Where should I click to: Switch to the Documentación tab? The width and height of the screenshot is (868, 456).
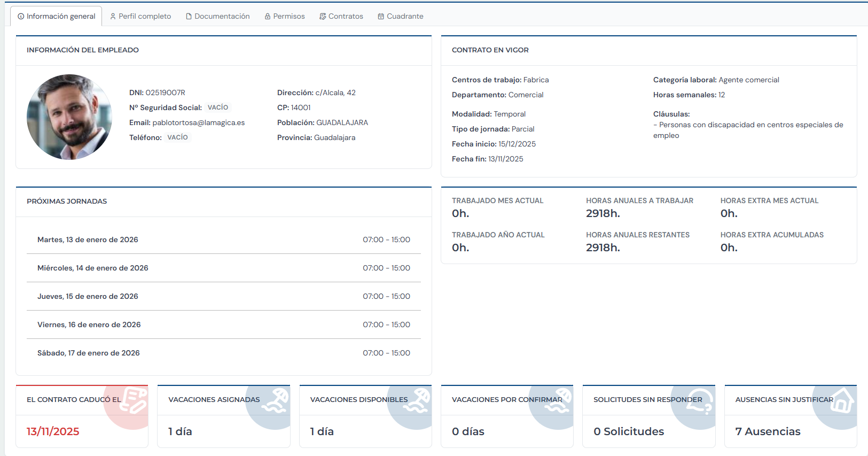(x=217, y=17)
